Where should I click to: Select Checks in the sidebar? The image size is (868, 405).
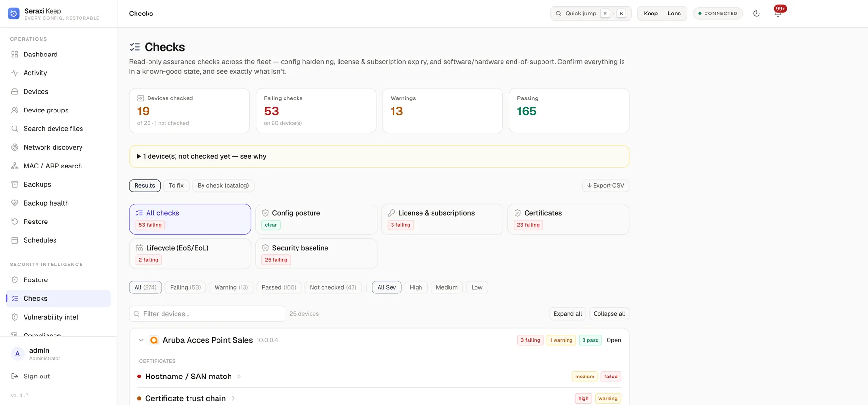tap(58, 298)
